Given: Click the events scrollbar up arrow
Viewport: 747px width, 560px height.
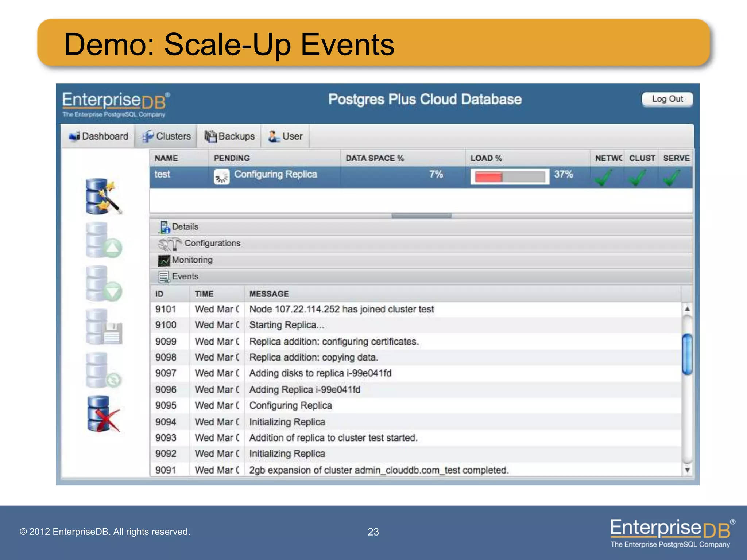Looking at the screenshot, I should coord(687,309).
